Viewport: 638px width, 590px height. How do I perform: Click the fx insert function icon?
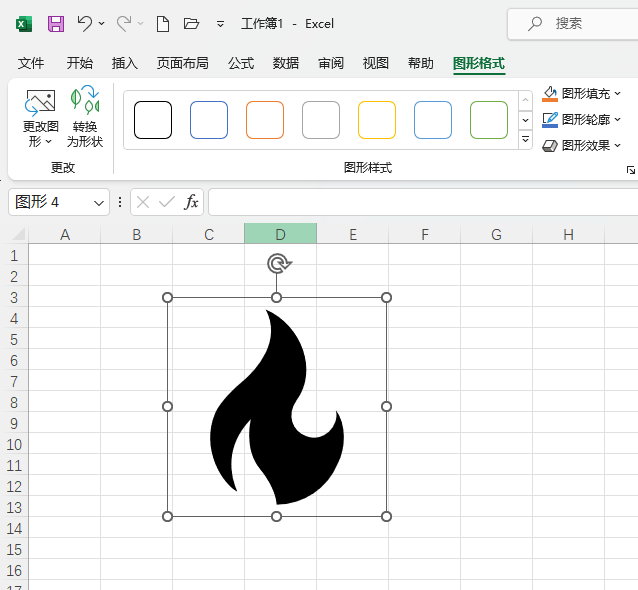point(191,202)
